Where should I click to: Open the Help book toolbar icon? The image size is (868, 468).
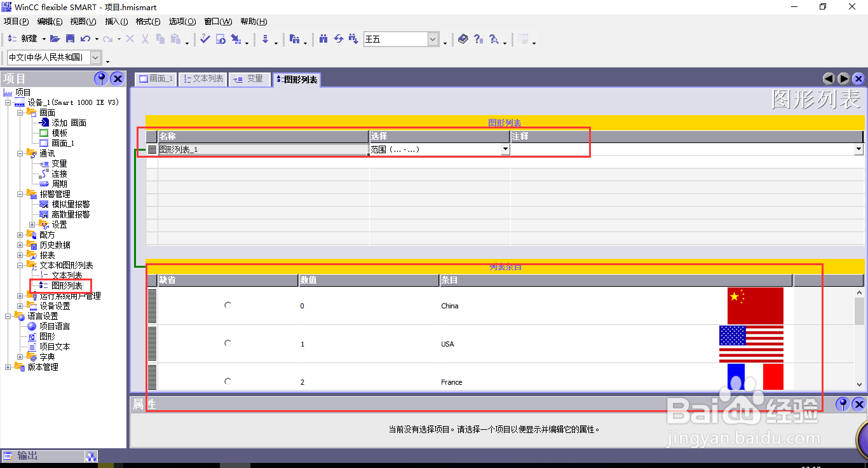click(x=462, y=39)
